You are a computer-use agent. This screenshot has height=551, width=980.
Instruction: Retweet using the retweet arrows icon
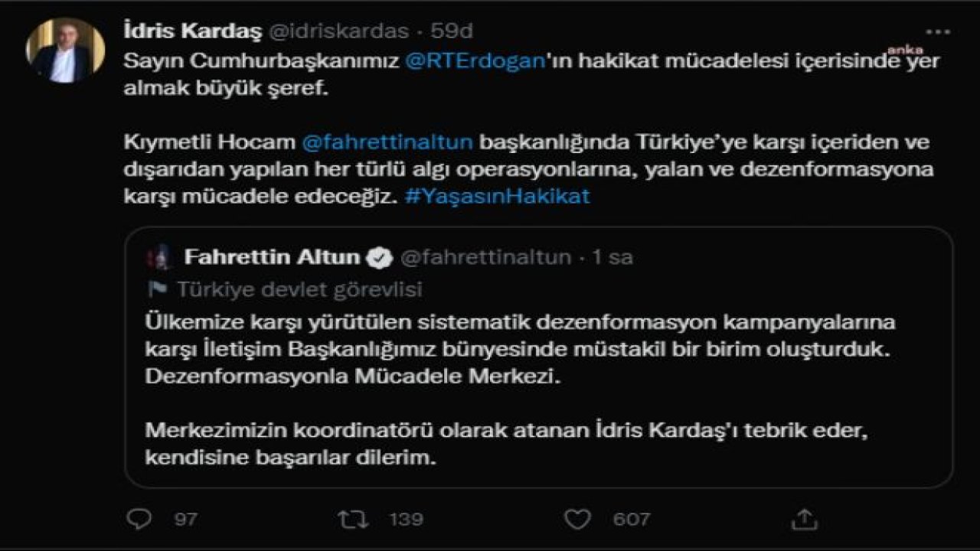tap(353, 519)
